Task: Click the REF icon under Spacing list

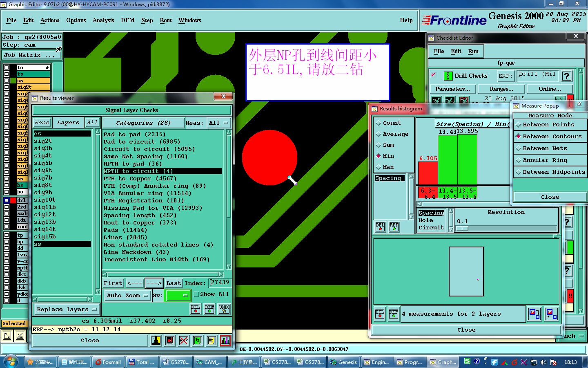Action: (x=394, y=227)
